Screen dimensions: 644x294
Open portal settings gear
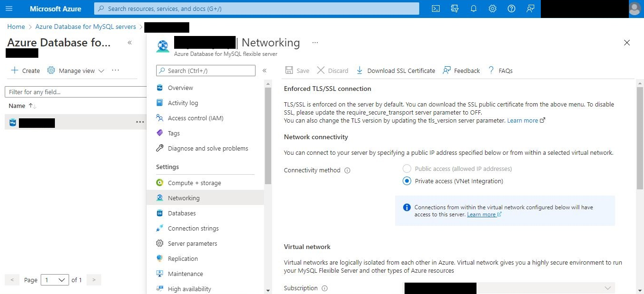click(493, 9)
